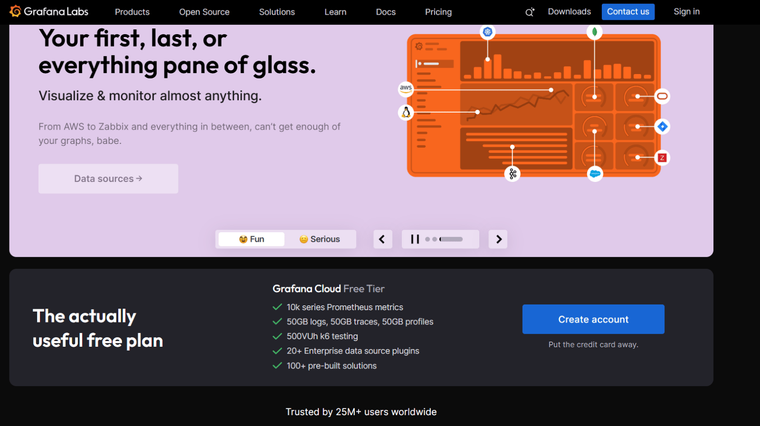Click the Linux penguin icon
The width and height of the screenshot is (760, 426).
406,112
